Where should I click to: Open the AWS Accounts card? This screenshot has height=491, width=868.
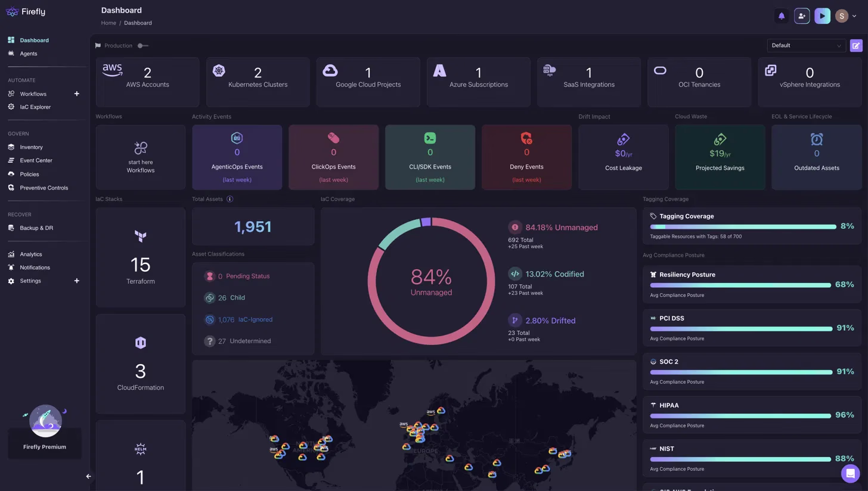click(147, 82)
